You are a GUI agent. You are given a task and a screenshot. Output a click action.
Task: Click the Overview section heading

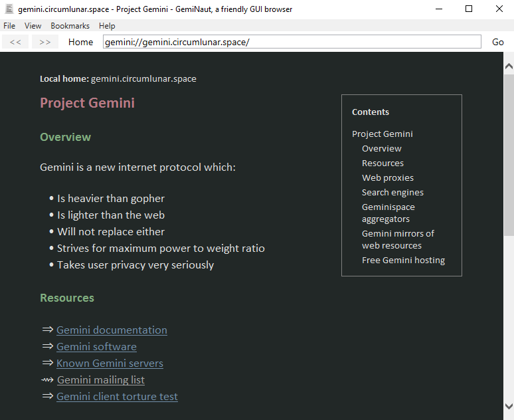click(x=65, y=137)
